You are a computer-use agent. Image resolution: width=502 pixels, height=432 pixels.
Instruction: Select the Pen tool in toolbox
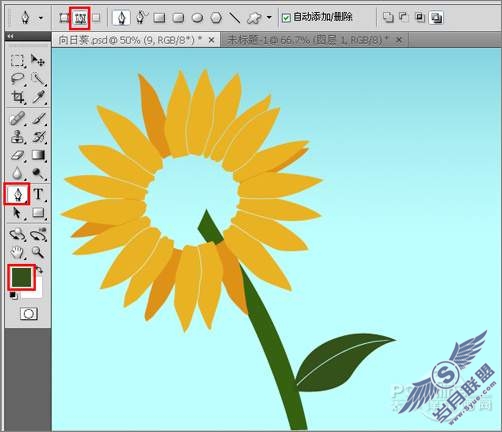pos(17,194)
